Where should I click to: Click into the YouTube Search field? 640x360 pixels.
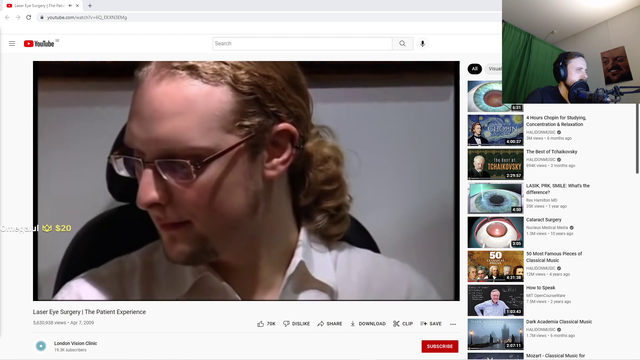[x=302, y=44]
